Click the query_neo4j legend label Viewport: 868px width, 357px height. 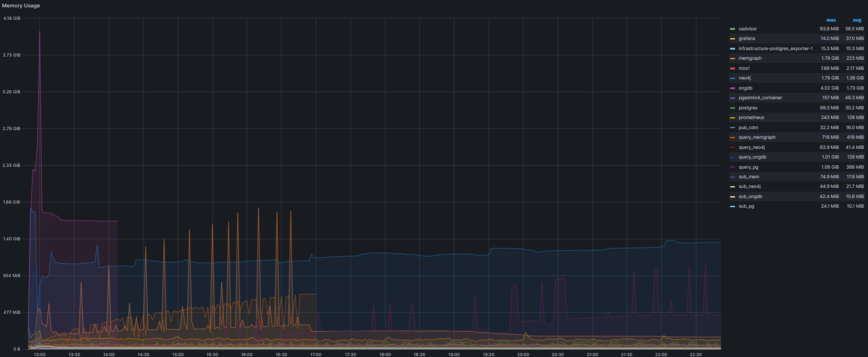(752, 147)
